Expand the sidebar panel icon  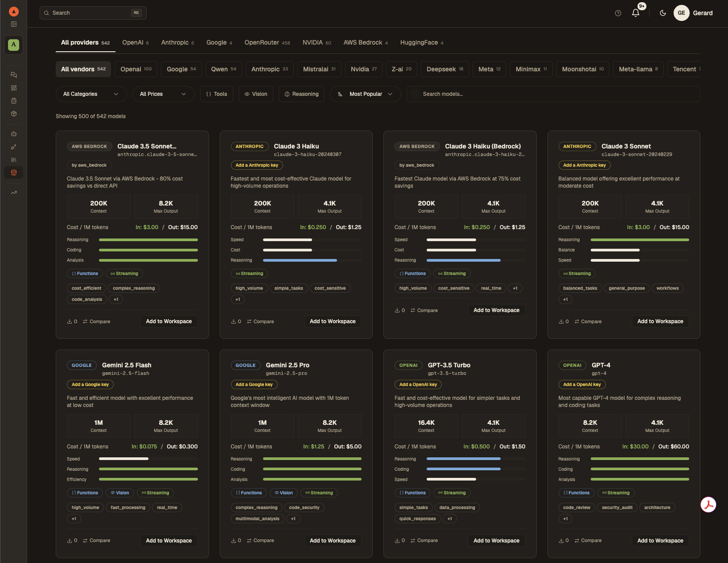point(14,24)
